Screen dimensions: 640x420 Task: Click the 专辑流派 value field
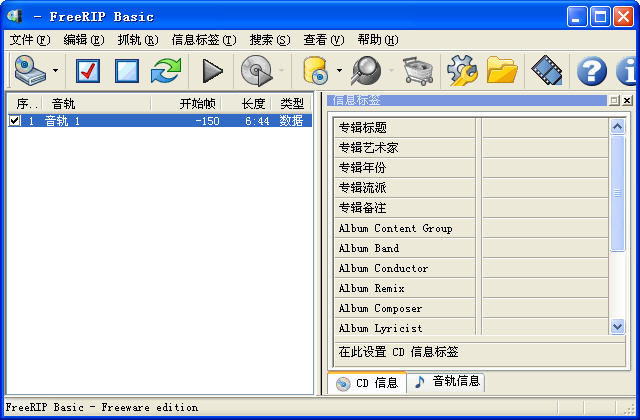[x=545, y=188]
